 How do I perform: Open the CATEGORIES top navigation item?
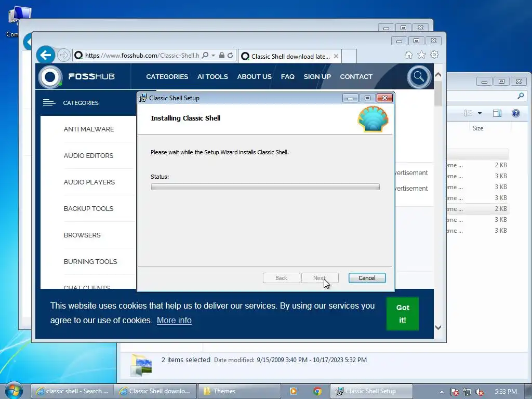(167, 77)
